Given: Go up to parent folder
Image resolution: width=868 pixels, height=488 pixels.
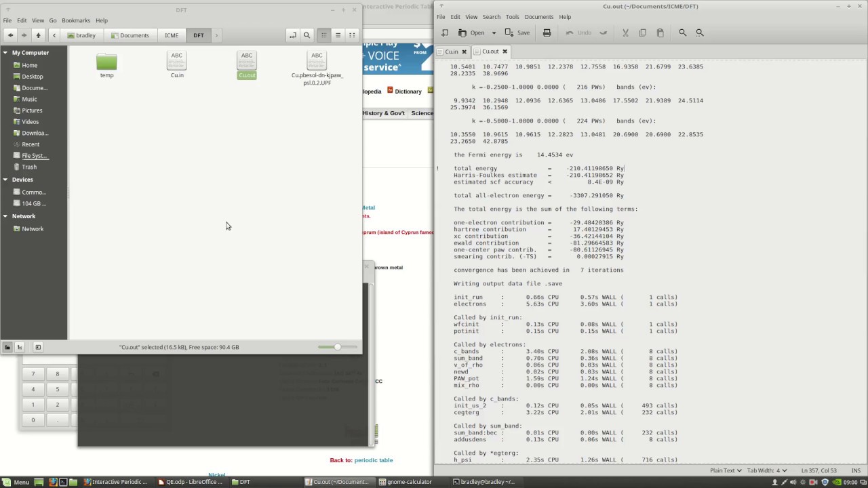Looking at the screenshot, I should [x=38, y=35].
